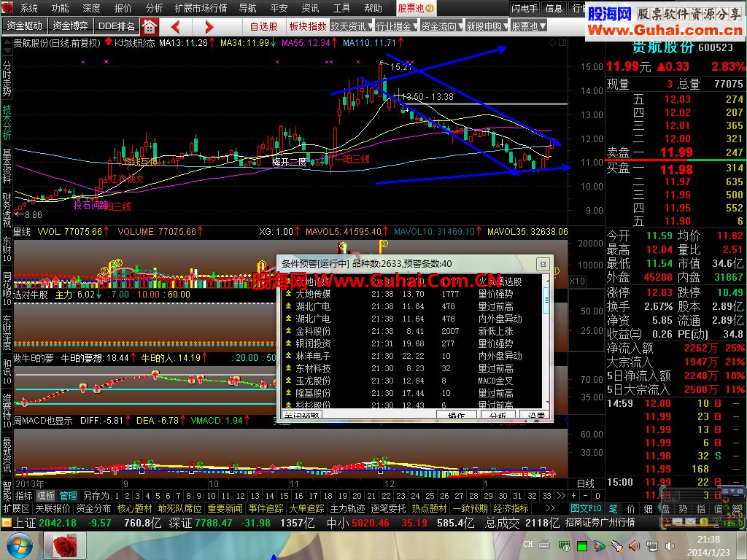Viewport: 747px width, 560px height.
Task: Click the 图文F10 info button
Action: click(586, 508)
